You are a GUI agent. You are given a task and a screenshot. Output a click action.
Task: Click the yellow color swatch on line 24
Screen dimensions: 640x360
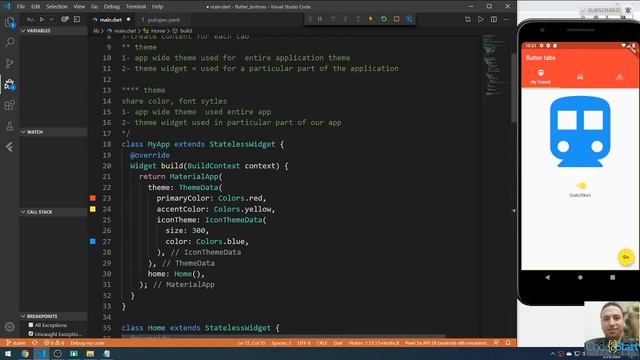[x=93, y=209]
